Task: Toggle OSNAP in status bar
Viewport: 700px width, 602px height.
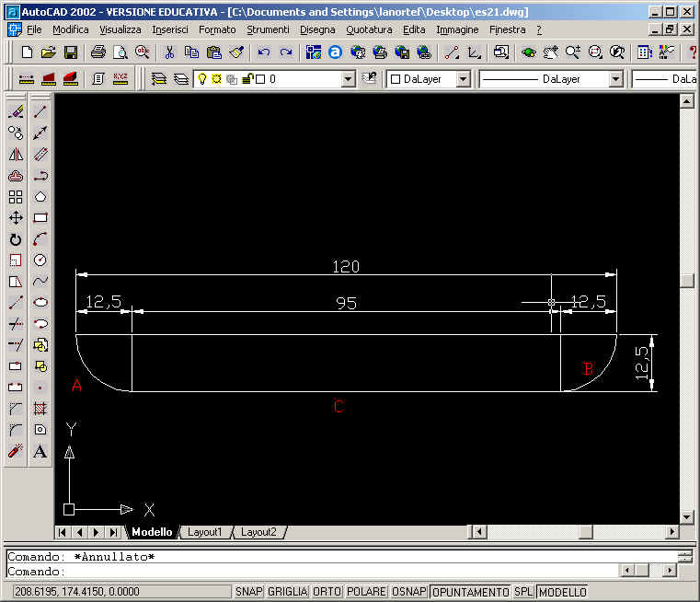Action: coord(409,592)
